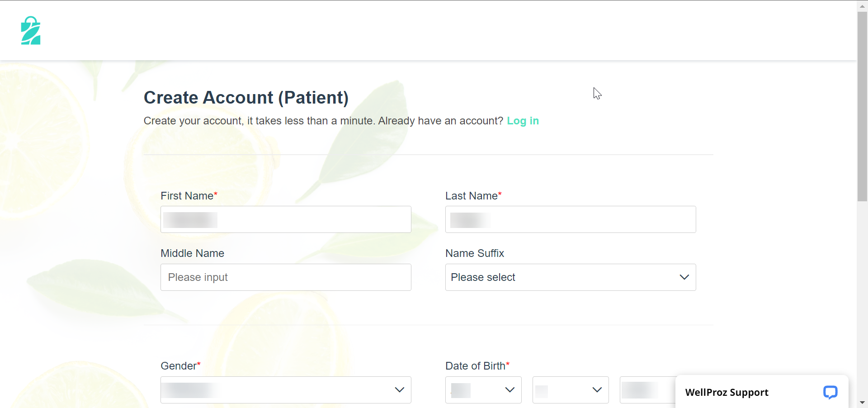
Task: Click the Name Suffix chevron arrow
Action: point(684,277)
